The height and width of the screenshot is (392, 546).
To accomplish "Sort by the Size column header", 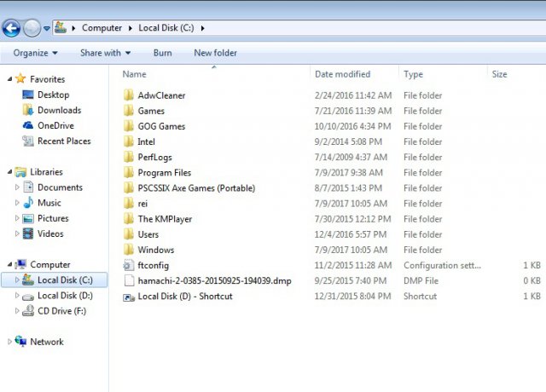I will pyautogui.click(x=499, y=74).
